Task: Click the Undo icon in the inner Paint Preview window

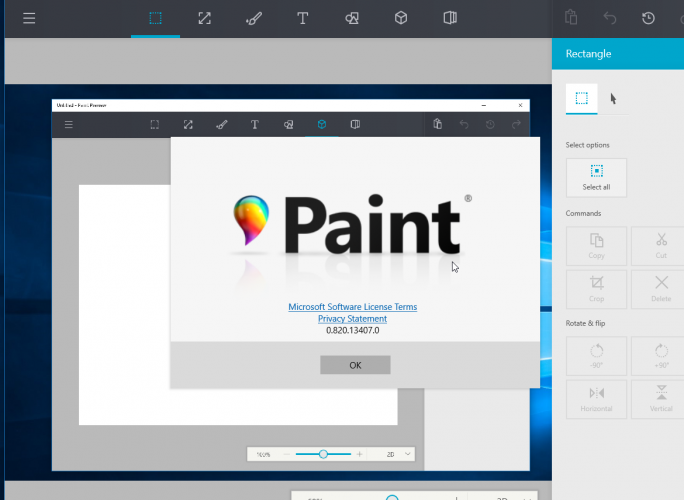Action: 464,125
